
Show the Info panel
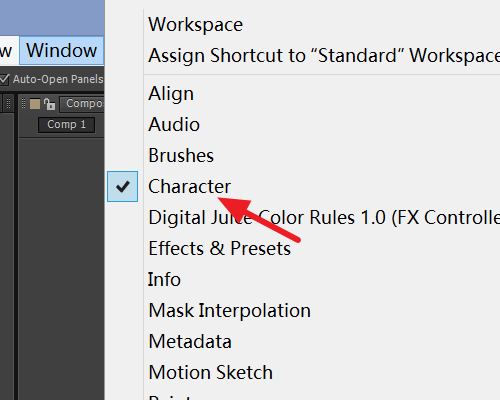pos(164,279)
